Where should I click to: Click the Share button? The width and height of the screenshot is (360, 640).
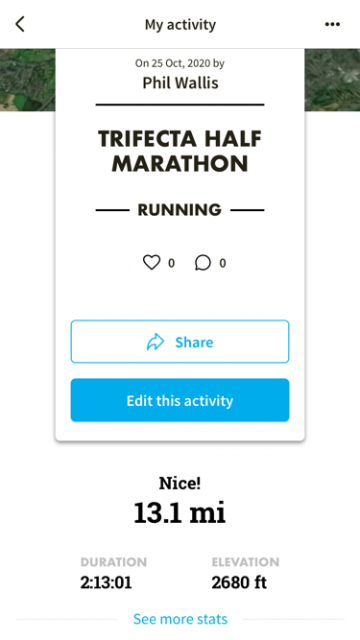click(180, 342)
